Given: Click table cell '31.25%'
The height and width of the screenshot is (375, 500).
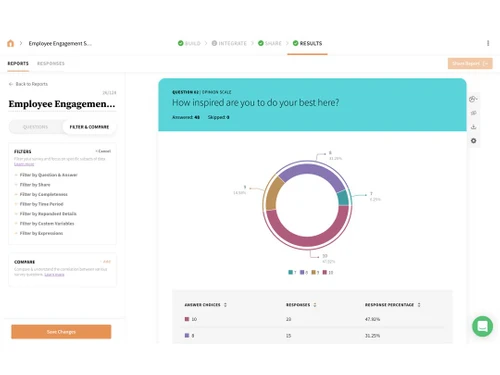Looking at the screenshot, I should click(372, 336).
